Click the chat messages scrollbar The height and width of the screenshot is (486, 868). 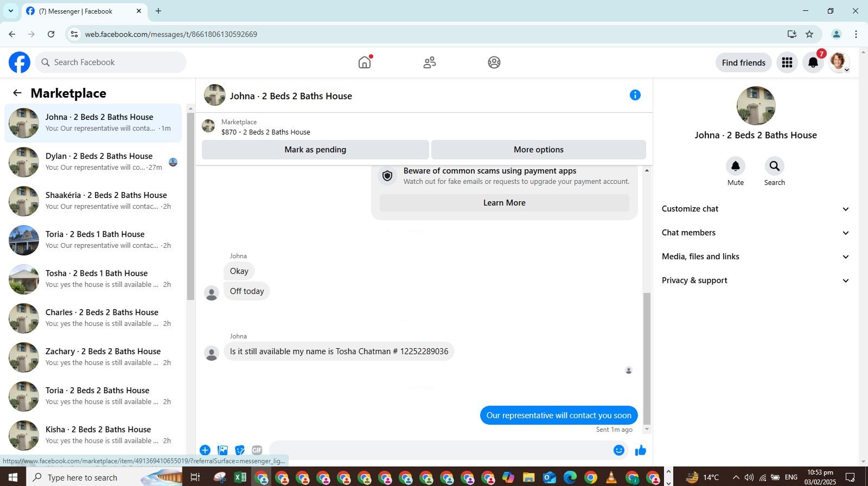coord(646,358)
